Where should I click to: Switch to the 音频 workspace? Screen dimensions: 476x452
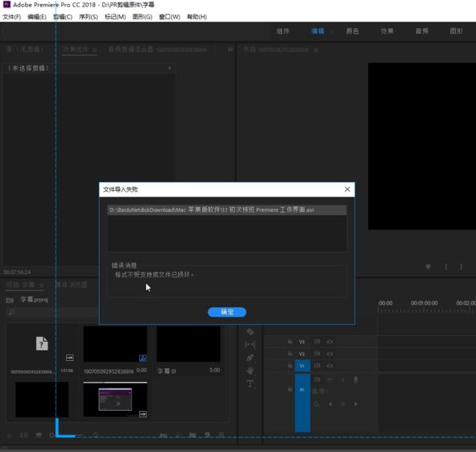point(422,31)
